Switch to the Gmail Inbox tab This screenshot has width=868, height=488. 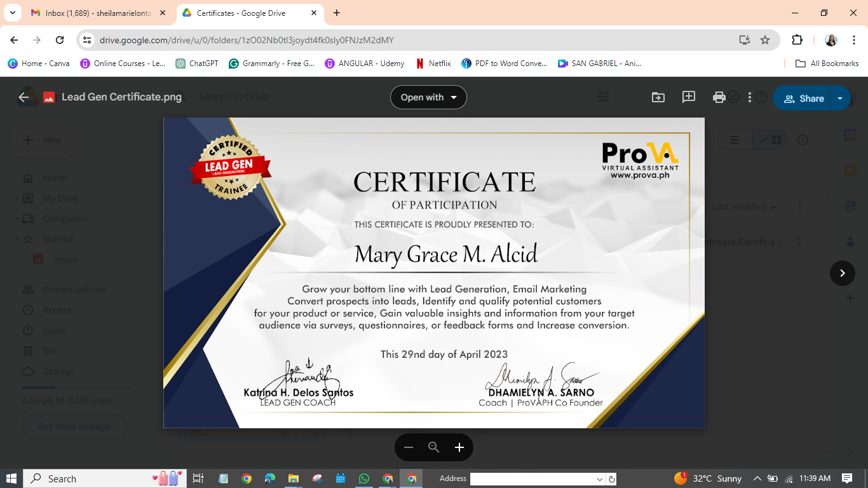[98, 13]
